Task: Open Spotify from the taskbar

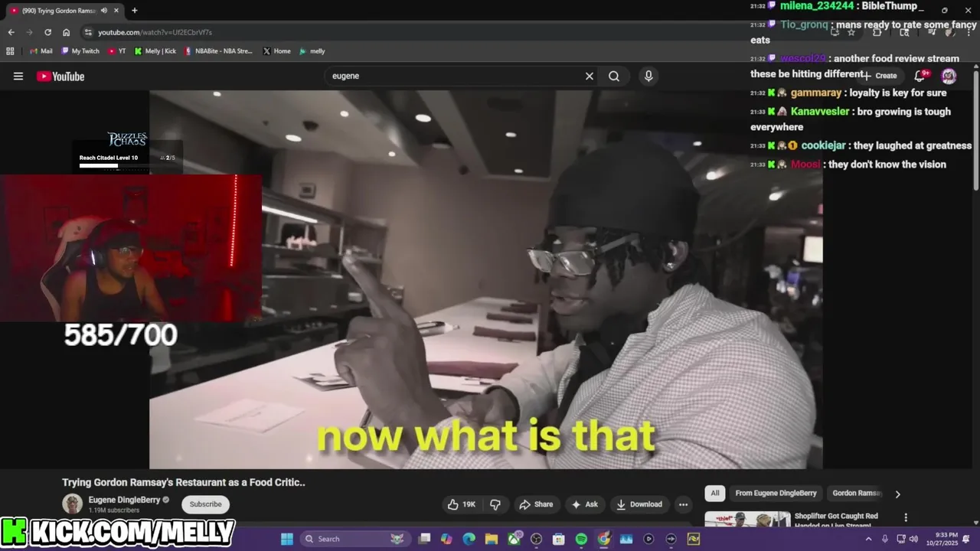Action: click(x=581, y=539)
